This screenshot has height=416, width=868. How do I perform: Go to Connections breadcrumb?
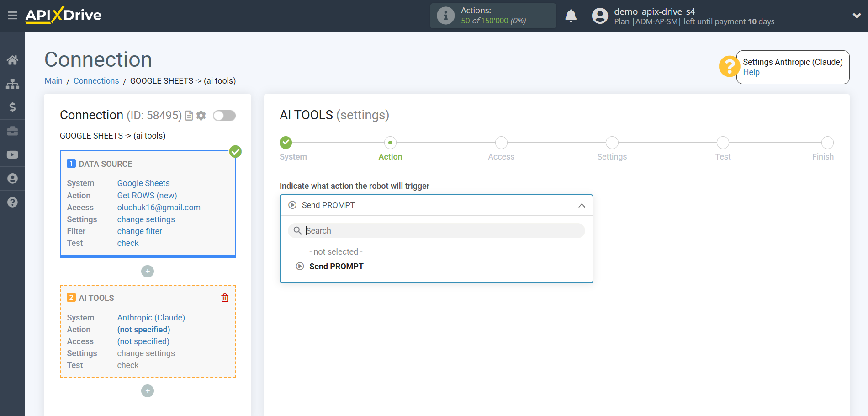tap(96, 81)
